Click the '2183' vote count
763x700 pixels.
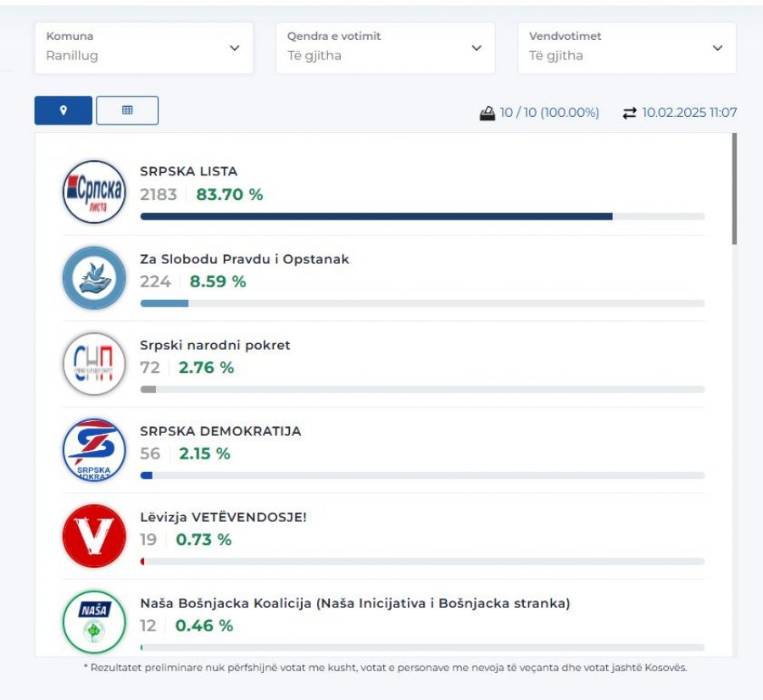point(159,195)
